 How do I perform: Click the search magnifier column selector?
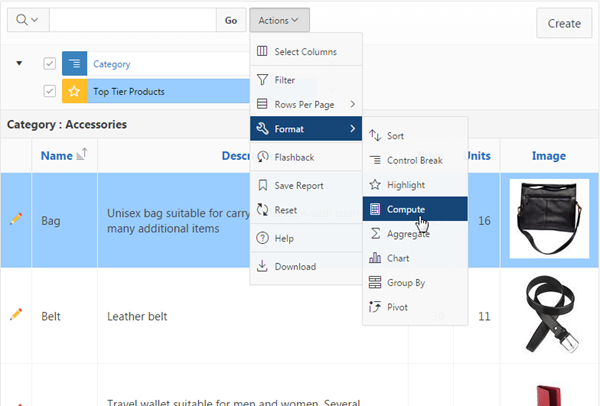[25, 20]
